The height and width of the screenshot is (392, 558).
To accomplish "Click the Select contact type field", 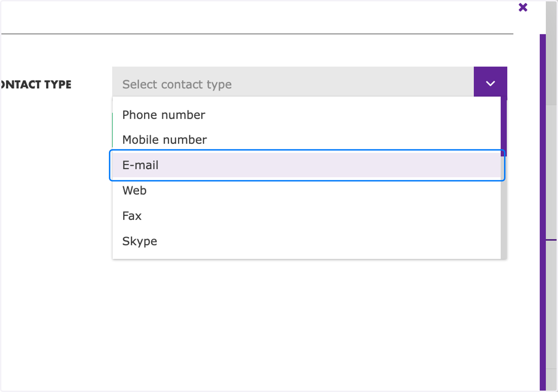I will pyautogui.click(x=293, y=84).
